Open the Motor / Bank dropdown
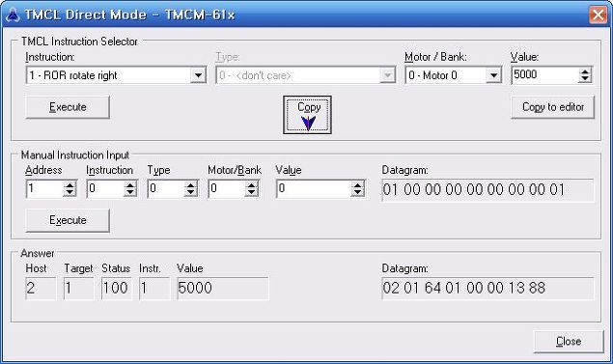 tap(493, 75)
